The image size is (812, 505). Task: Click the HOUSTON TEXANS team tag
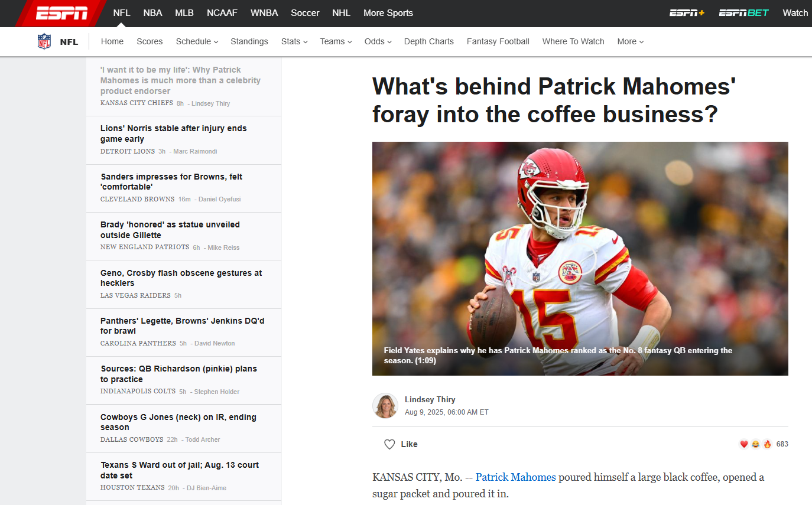(x=132, y=488)
